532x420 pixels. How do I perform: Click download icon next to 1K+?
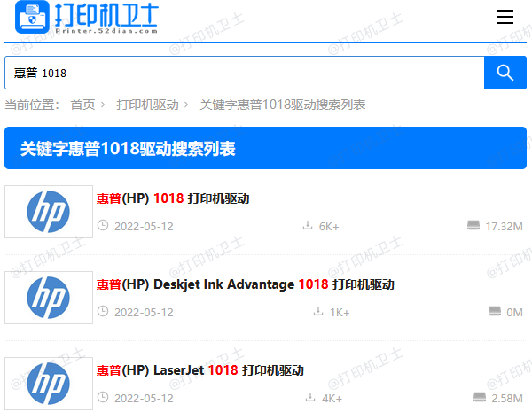(x=318, y=311)
